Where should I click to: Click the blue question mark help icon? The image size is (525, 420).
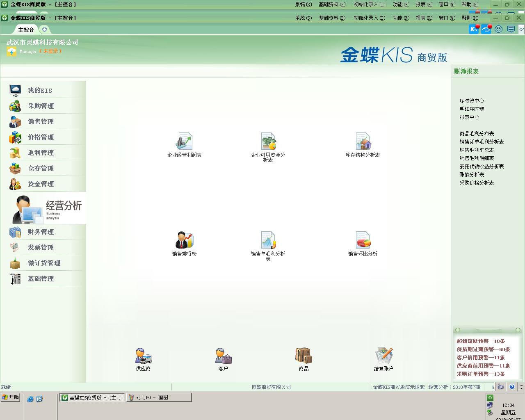coord(512,387)
